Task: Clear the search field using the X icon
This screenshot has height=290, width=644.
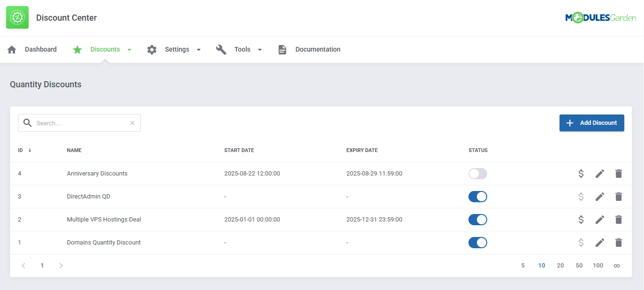Action: [x=132, y=122]
